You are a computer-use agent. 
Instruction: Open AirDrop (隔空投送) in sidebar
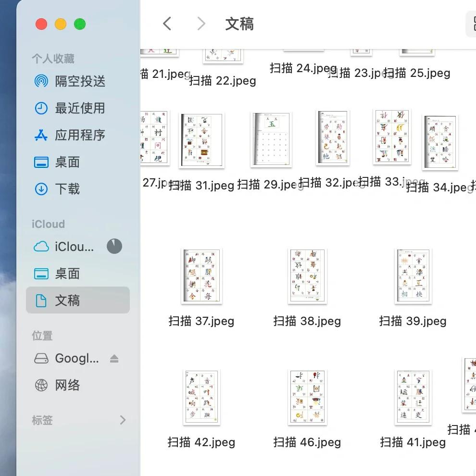tap(80, 81)
